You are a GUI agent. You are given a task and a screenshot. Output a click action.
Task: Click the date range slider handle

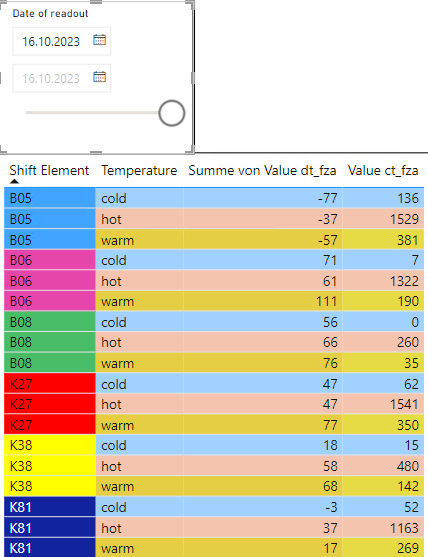[172, 113]
